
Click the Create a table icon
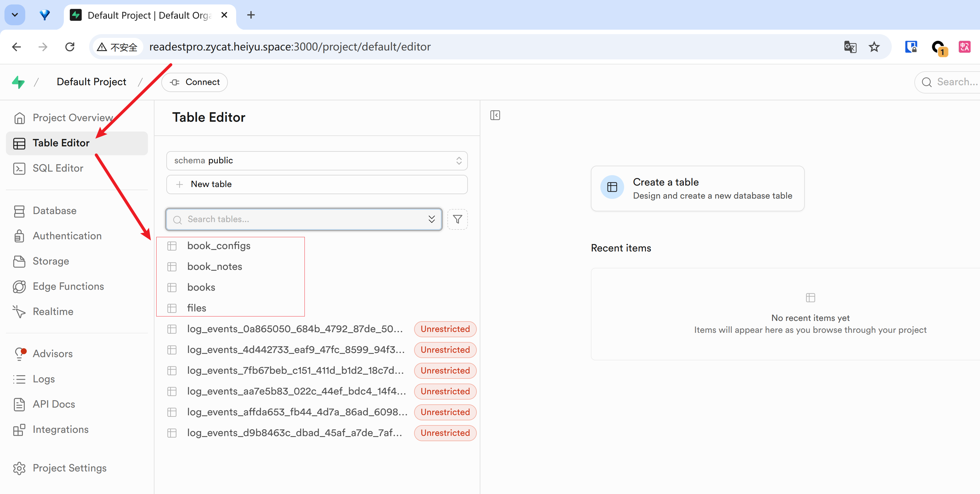point(612,187)
